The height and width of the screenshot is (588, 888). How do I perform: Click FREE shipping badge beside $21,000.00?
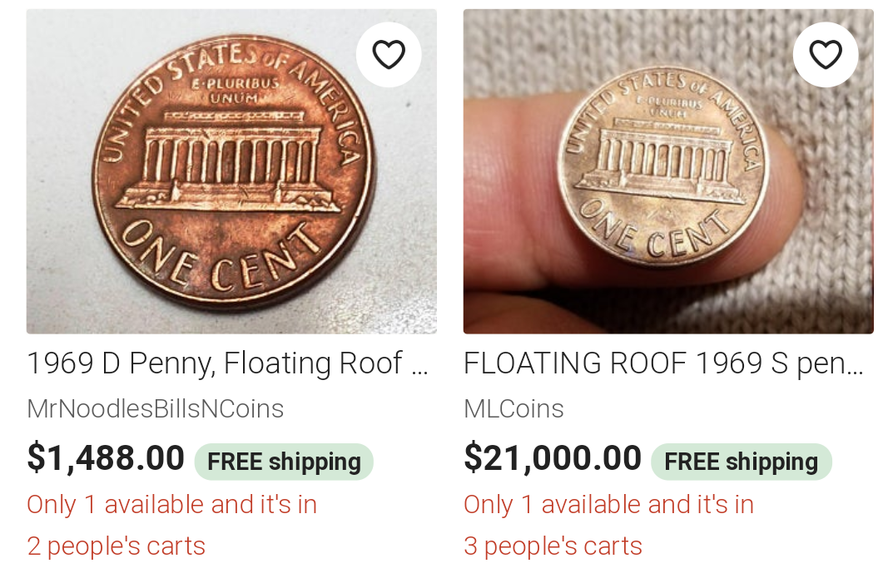coord(741,462)
